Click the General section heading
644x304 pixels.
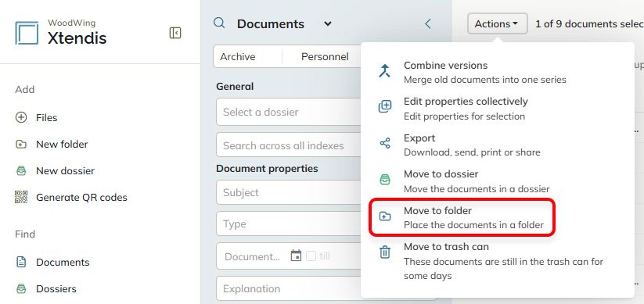click(x=235, y=87)
